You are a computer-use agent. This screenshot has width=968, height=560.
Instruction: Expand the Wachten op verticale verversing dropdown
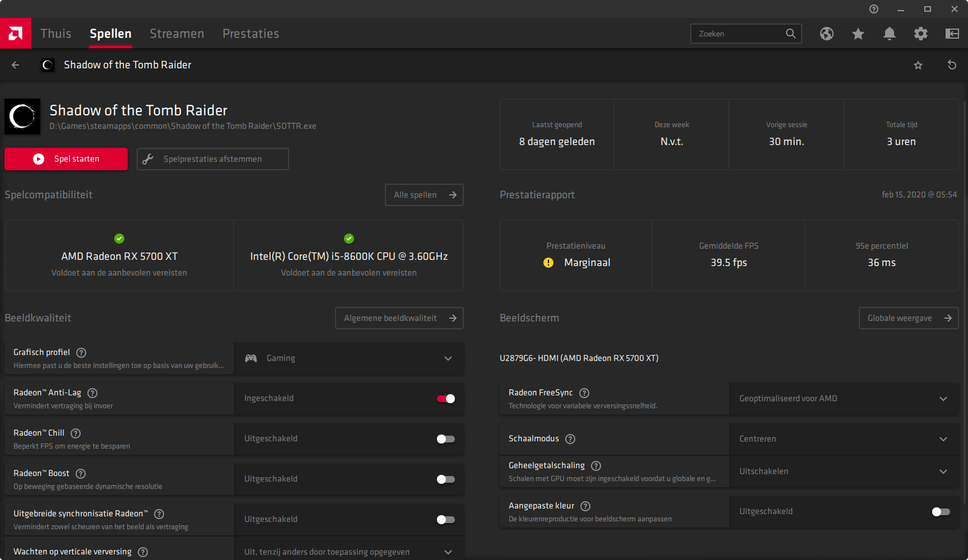coord(350,551)
